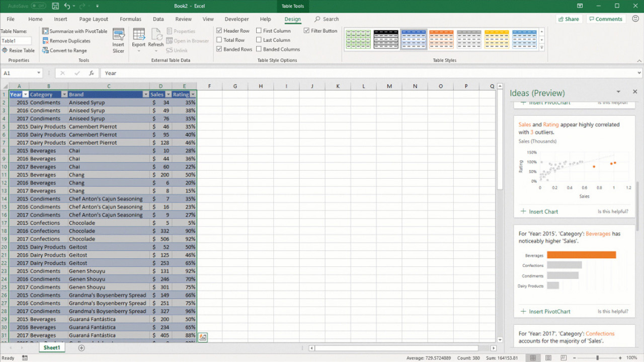This screenshot has width=644, height=362.
Task: Expand the Export dropdown
Action: 138,50
